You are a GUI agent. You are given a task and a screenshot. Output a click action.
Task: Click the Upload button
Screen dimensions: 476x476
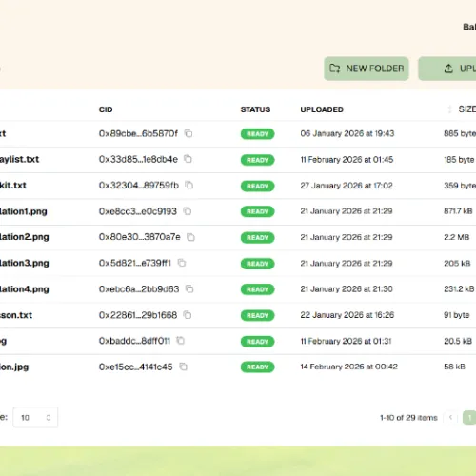(447, 69)
